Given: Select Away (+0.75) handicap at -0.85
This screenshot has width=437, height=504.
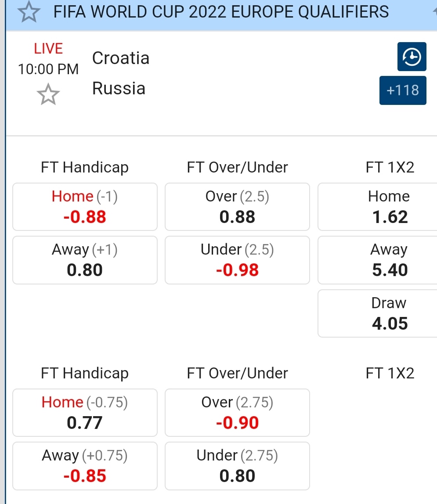Looking at the screenshot, I should tap(85, 466).
